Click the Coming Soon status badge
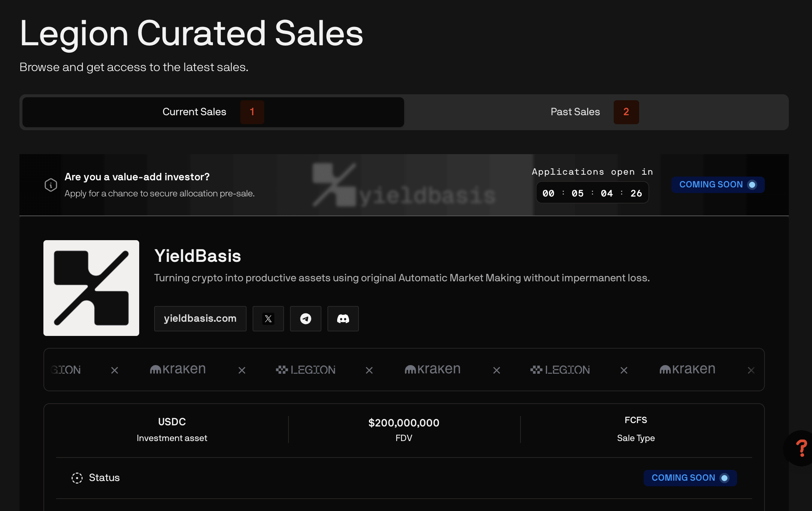 tap(690, 478)
